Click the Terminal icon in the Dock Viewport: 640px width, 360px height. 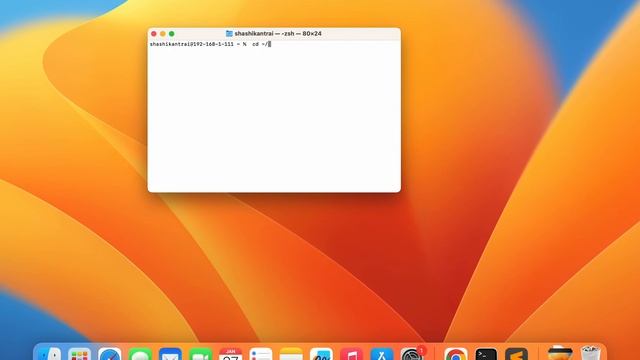[486, 354]
